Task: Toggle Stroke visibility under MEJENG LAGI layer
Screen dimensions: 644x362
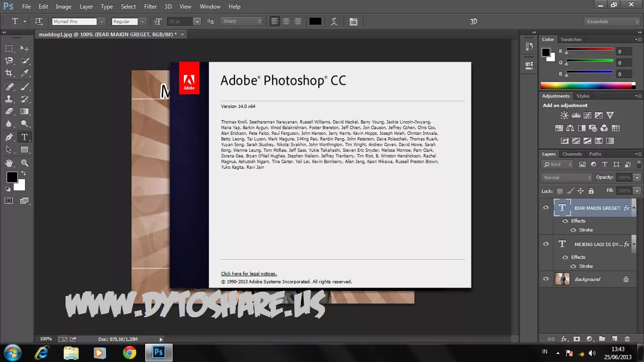Action: [573, 266]
